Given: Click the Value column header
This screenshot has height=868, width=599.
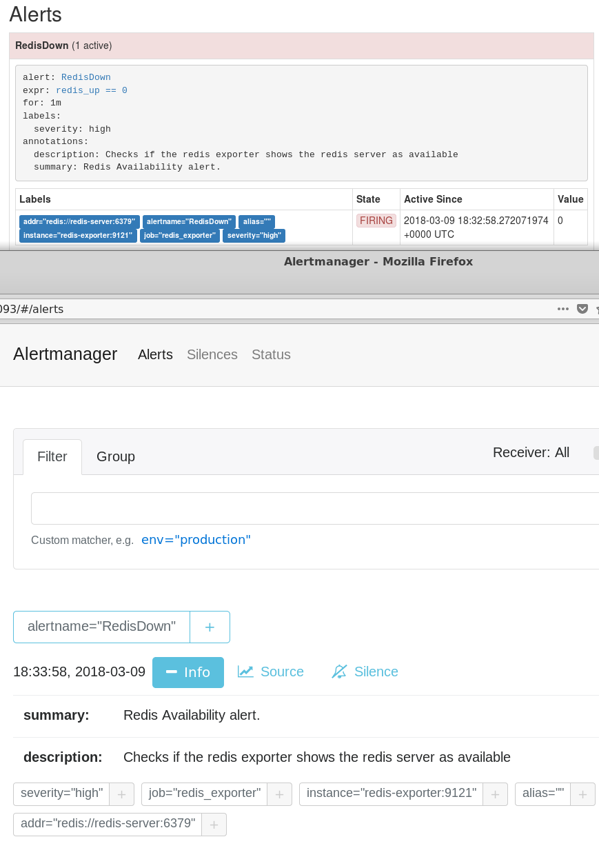Looking at the screenshot, I should point(571,199).
